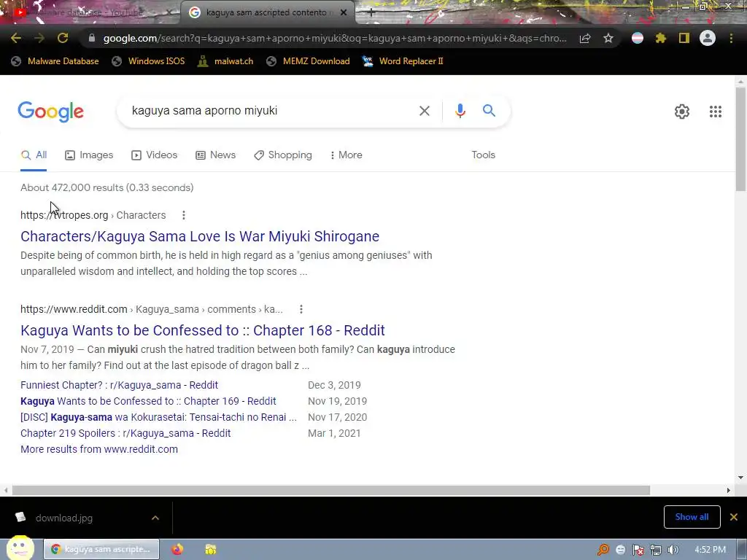Close the downloads bar
747x560 pixels.
click(734, 517)
